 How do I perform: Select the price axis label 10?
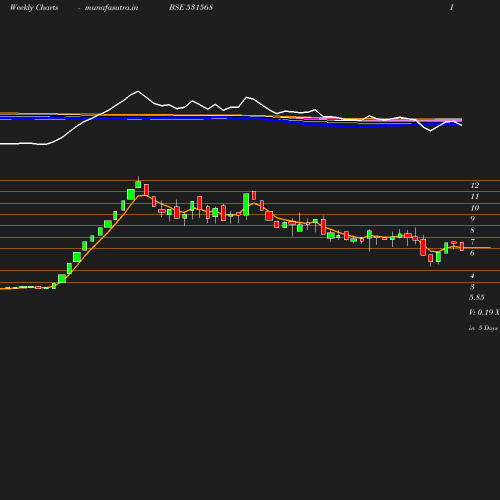475,208
